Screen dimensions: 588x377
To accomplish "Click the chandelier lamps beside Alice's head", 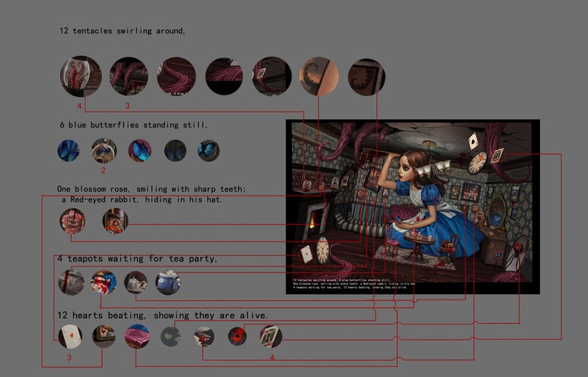I will [433, 168].
